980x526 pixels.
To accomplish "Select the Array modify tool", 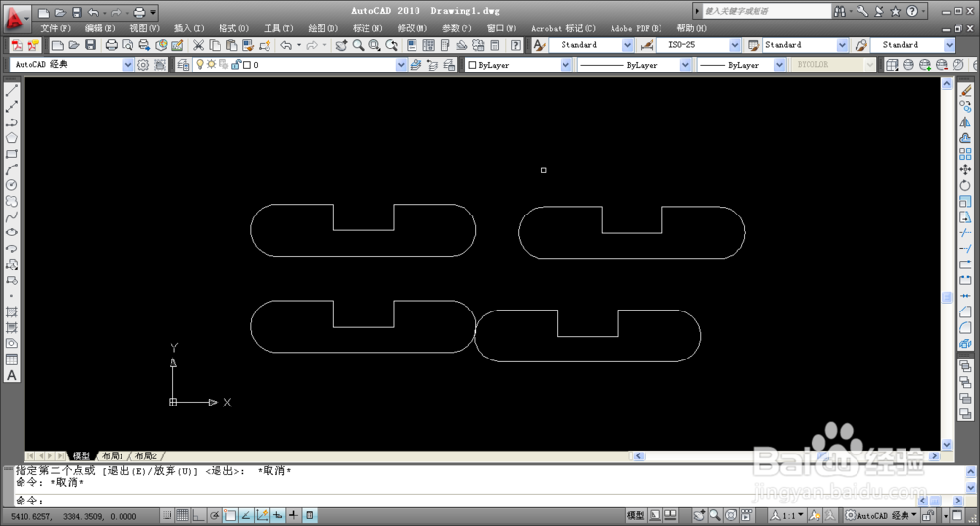I will (x=965, y=154).
